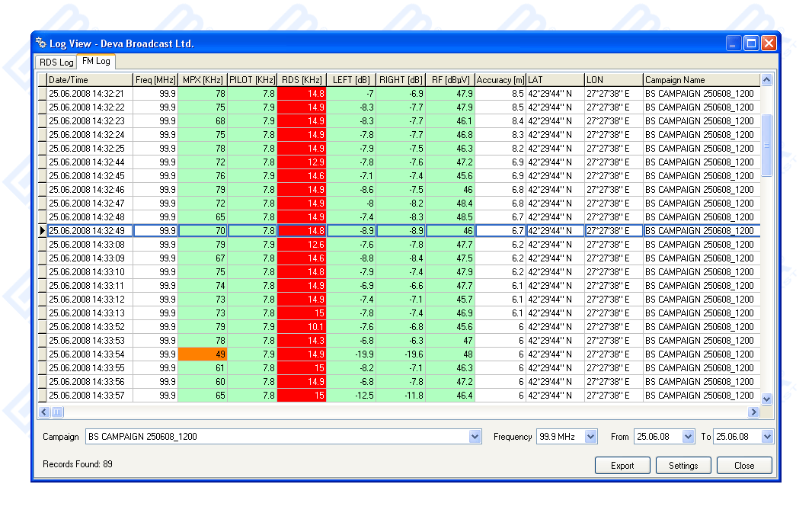The height and width of the screenshot is (513, 812).
Task: Click the current row indicator arrow
Action: pos(42,231)
